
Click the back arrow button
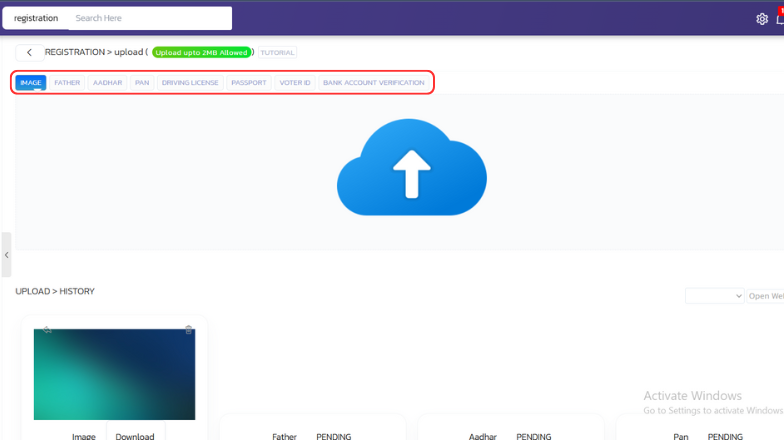coord(29,52)
